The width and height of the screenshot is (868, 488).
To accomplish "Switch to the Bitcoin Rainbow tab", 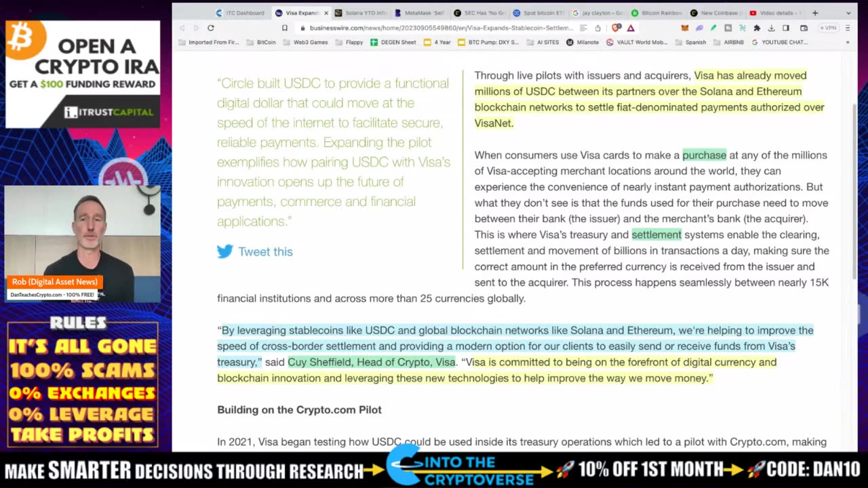I will (x=656, y=13).
